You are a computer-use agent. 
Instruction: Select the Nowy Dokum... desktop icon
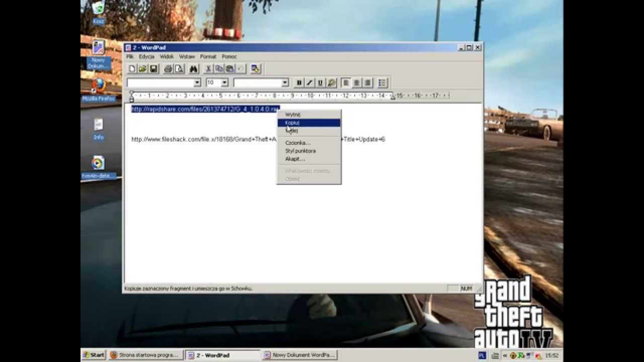point(99,55)
